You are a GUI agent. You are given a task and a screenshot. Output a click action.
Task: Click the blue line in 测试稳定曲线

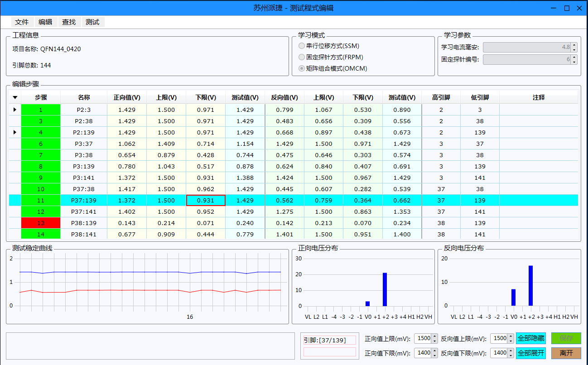point(150,272)
